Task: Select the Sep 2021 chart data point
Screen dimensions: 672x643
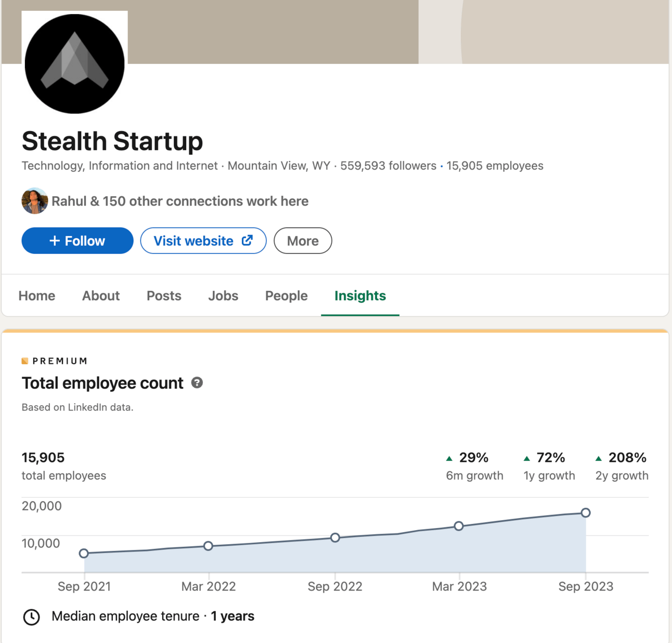Action: pyautogui.click(x=84, y=554)
